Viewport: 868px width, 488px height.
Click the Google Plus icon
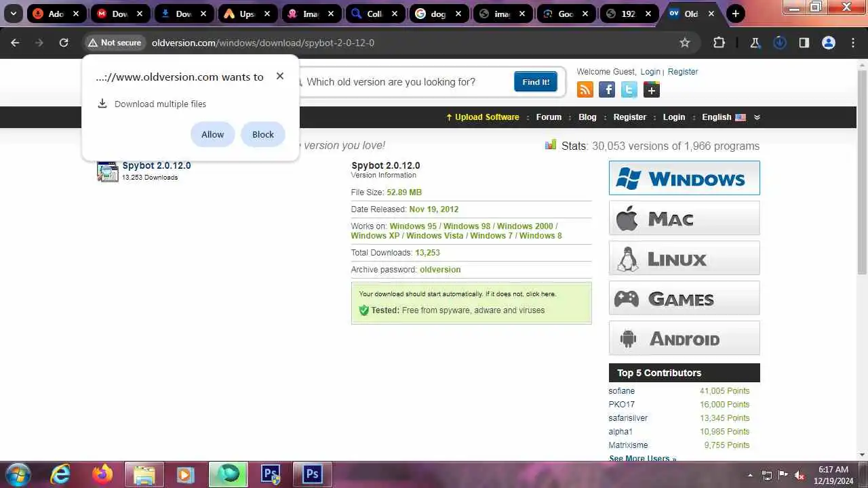point(652,89)
